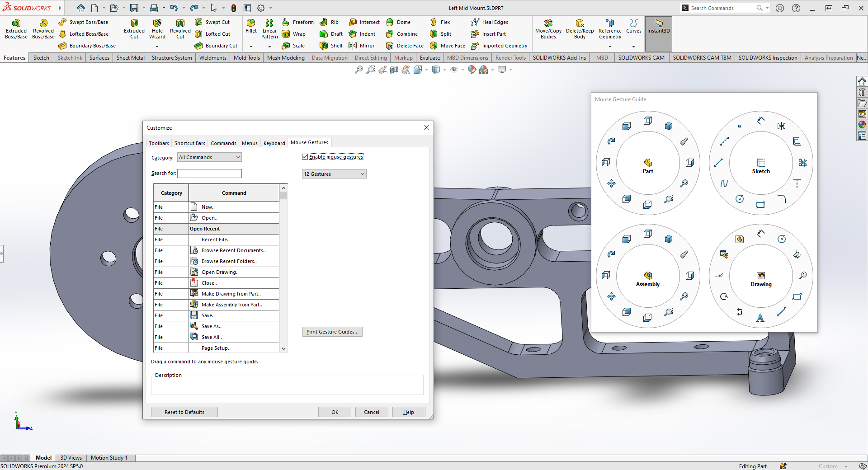This screenshot has height=470, width=868.
Task: Click the Search for input field
Action: click(x=209, y=174)
